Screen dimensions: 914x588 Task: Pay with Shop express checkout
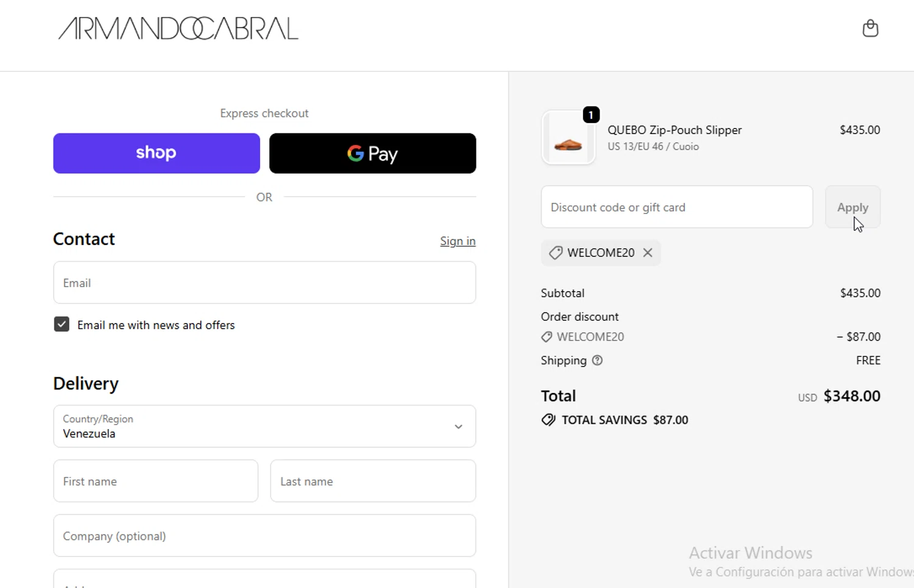157,153
